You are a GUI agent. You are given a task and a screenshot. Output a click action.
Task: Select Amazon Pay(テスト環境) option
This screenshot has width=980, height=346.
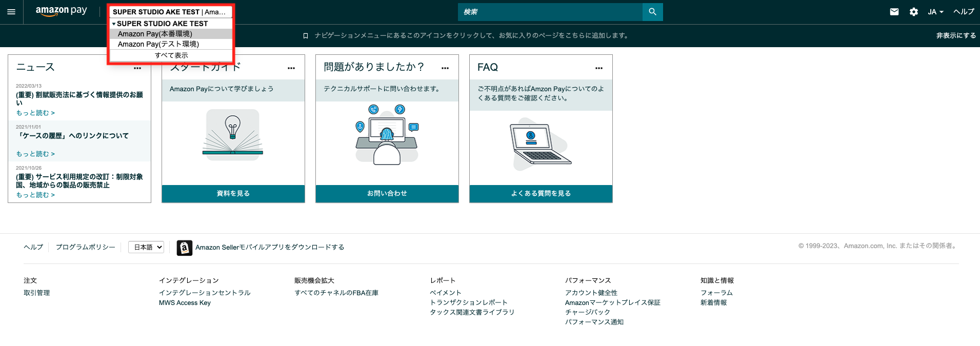(x=171, y=44)
